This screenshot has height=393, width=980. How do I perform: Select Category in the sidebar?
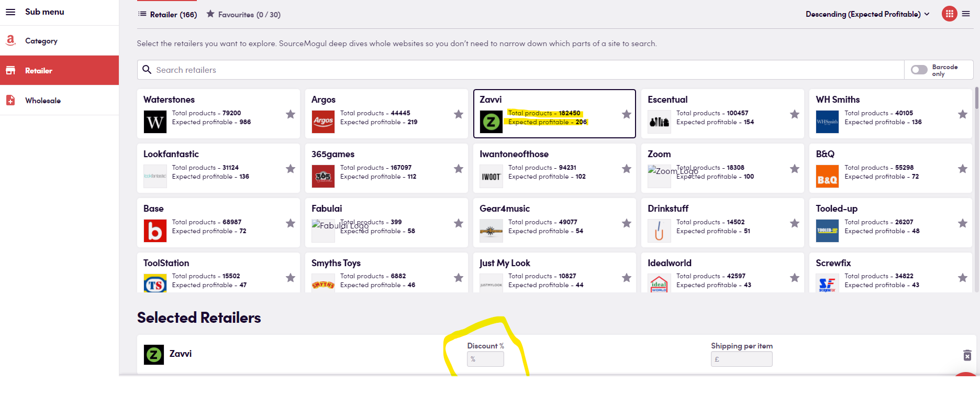pyautogui.click(x=59, y=41)
